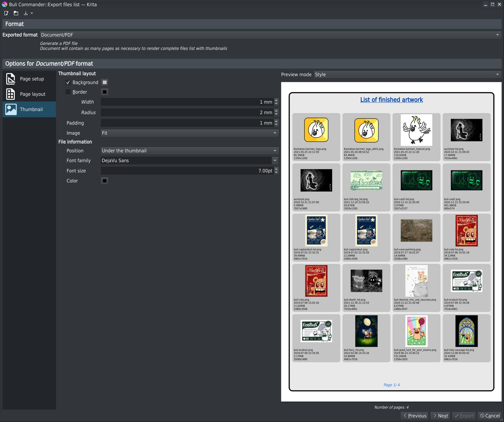Click the Krita app icon in title bar
504x422 pixels.
[x=4, y=4]
